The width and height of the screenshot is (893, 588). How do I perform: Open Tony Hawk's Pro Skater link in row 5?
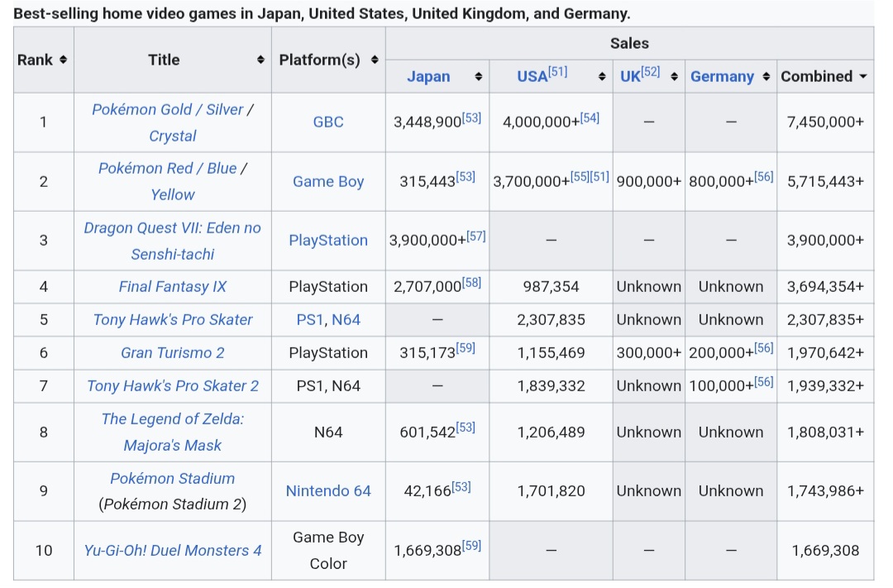tap(173, 320)
